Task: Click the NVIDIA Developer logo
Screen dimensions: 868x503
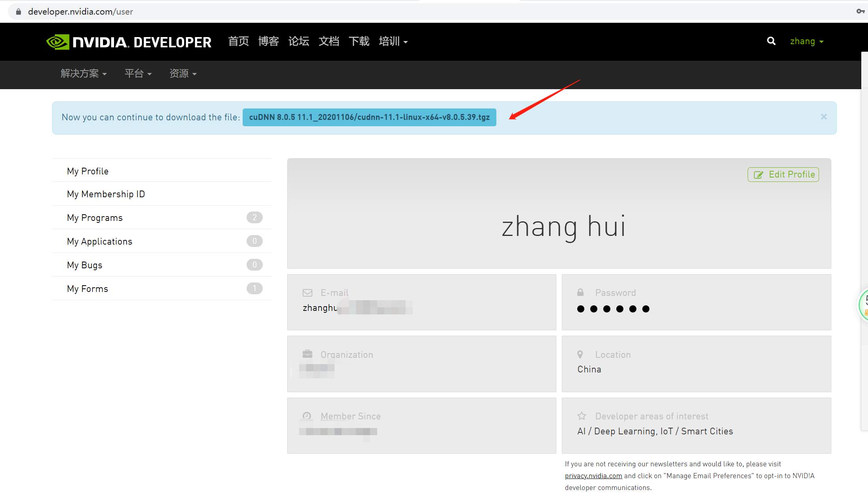Action: 129,42
